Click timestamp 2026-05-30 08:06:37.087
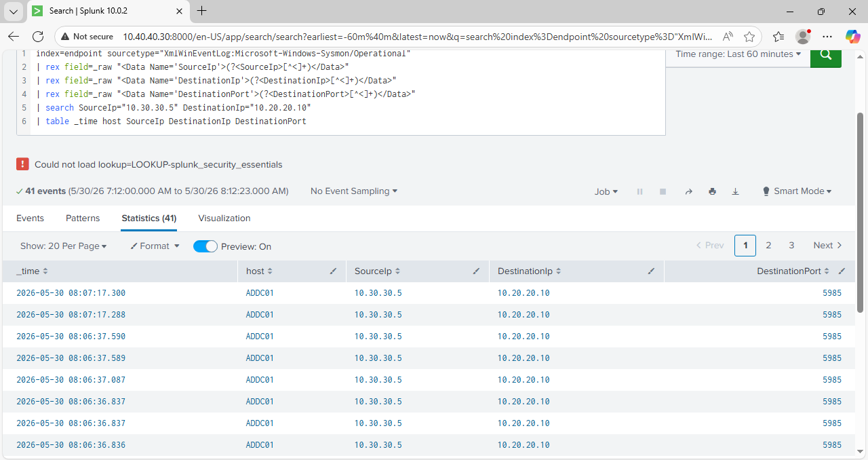Viewport: 868px width, 460px height. [x=71, y=380]
